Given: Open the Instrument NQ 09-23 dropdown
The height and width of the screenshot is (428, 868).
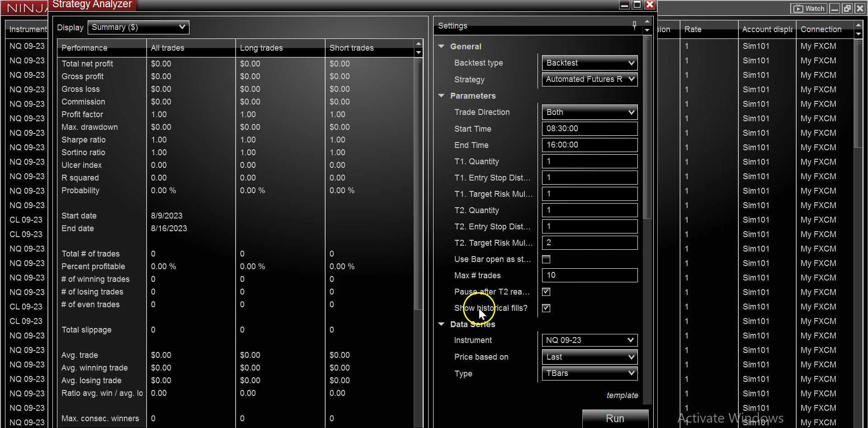Looking at the screenshot, I should pyautogui.click(x=590, y=340).
